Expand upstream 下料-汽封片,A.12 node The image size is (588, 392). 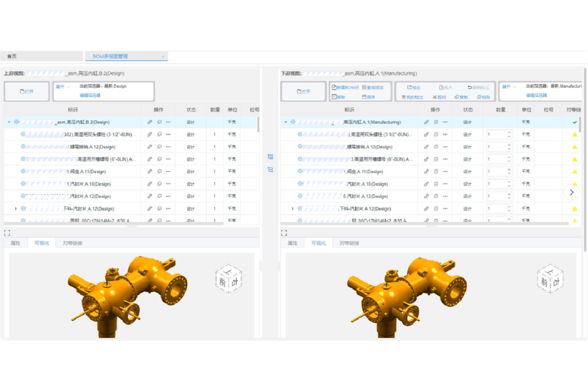coord(16,209)
